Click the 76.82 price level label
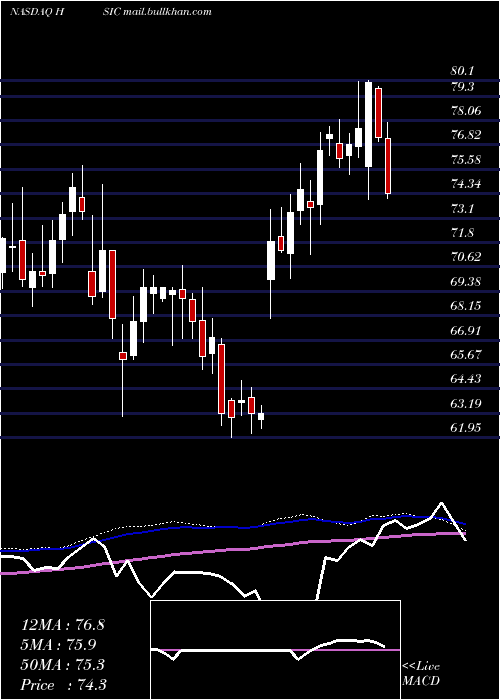The height and width of the screenshot is (700, 500). 466,135
